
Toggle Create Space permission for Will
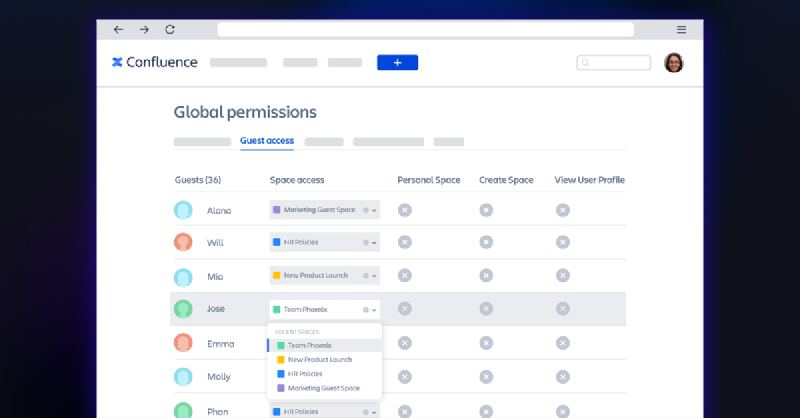pyautogui.click(x=486, y=242)
